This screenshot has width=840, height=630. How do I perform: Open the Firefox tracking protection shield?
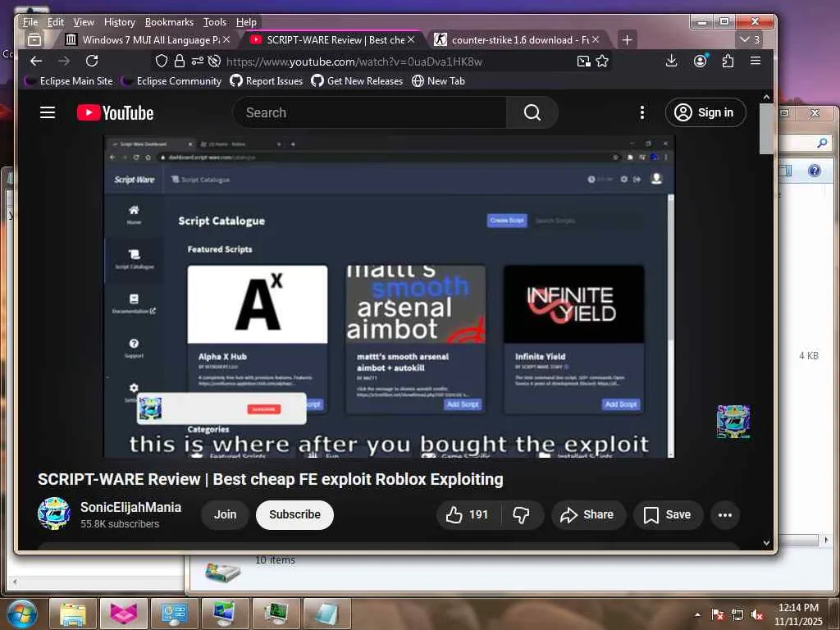162,61
